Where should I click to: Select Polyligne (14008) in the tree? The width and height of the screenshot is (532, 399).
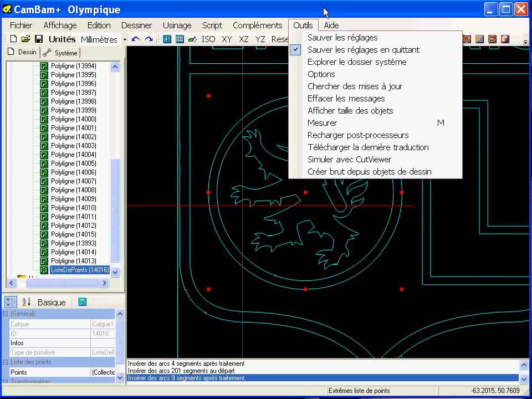(74, 190)
